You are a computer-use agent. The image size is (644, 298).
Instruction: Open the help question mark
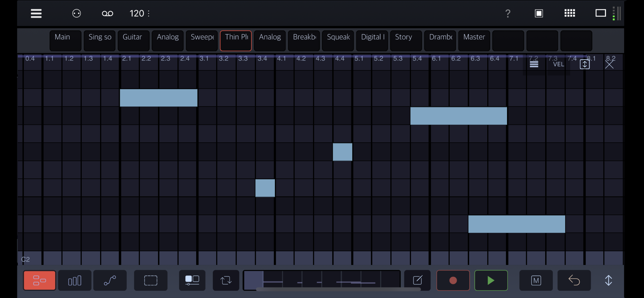508,13
